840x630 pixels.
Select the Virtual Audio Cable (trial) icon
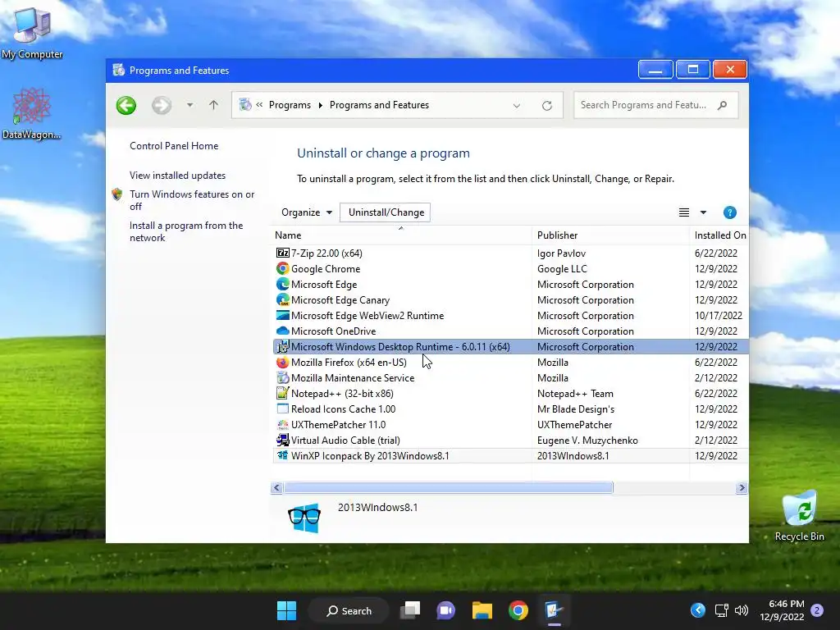click(282, 440)
